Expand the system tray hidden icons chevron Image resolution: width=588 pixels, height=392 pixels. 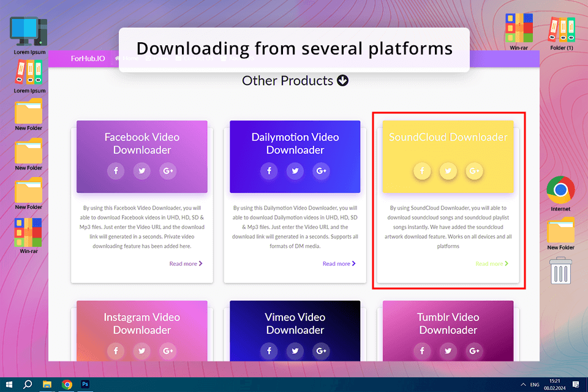coord(522,385)
